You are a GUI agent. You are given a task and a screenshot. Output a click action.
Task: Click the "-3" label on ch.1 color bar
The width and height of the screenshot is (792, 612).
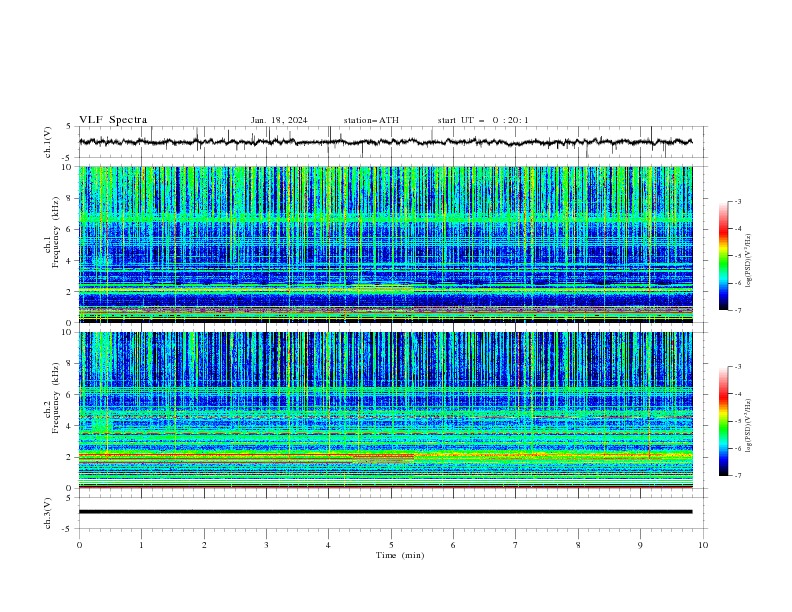[737, 201]
